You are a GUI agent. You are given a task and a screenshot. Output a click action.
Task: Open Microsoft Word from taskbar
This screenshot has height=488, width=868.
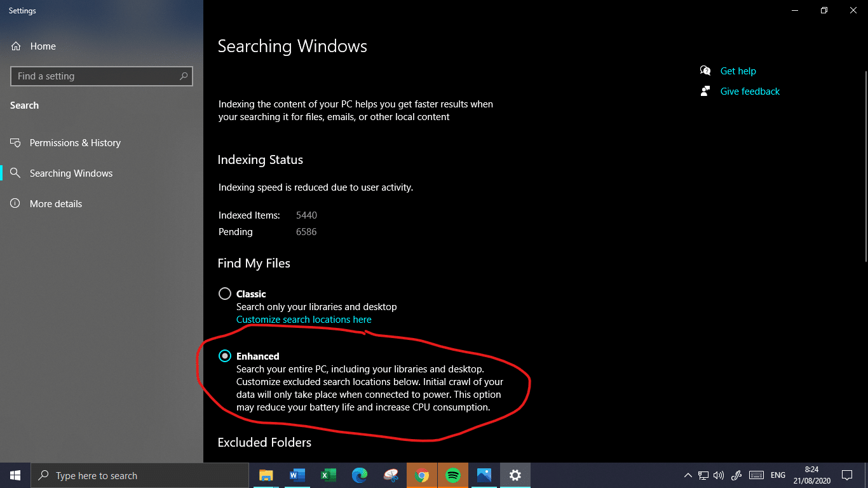click(x=297, y=475)
